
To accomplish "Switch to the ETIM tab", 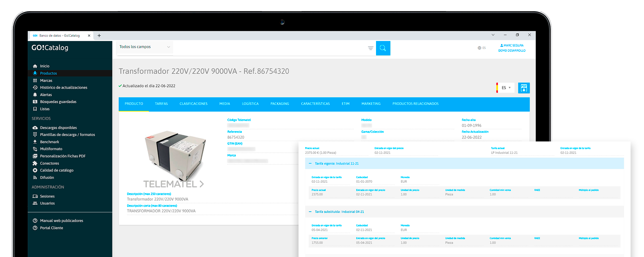I will point(345,104).
